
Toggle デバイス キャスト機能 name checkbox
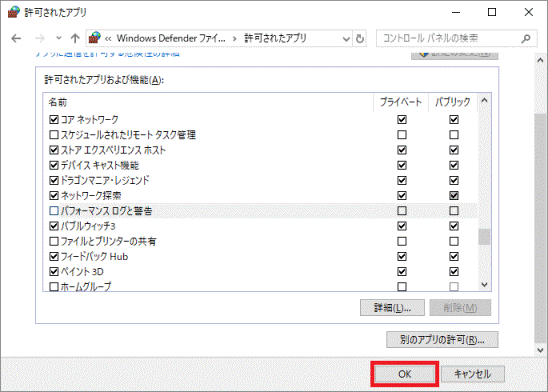[x=54, y=165]
